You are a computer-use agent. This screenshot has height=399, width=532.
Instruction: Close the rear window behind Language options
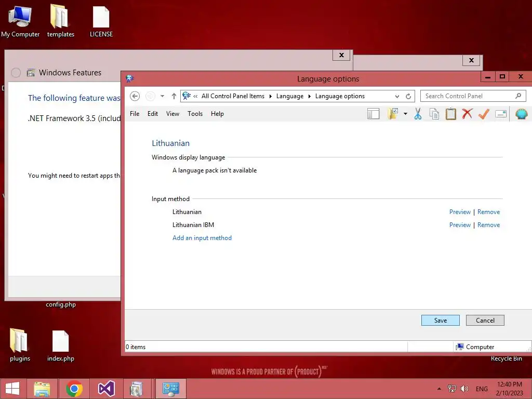(x=471, y=60)
